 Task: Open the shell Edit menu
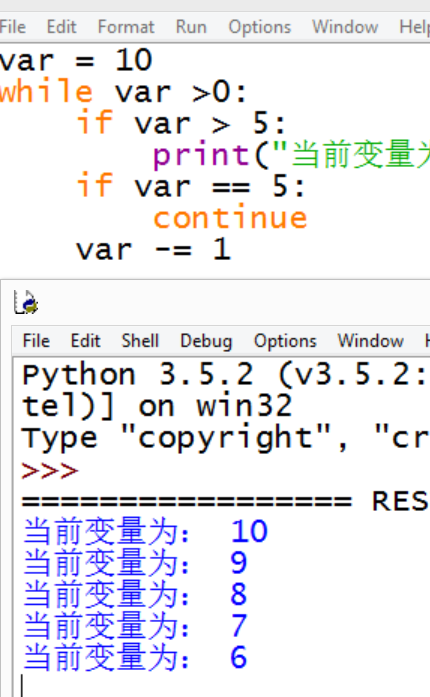click(85, 341)
